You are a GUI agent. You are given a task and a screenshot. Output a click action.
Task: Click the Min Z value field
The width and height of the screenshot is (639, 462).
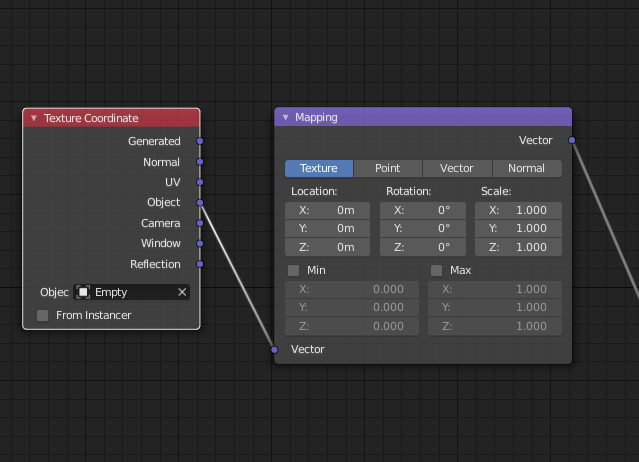352,326
